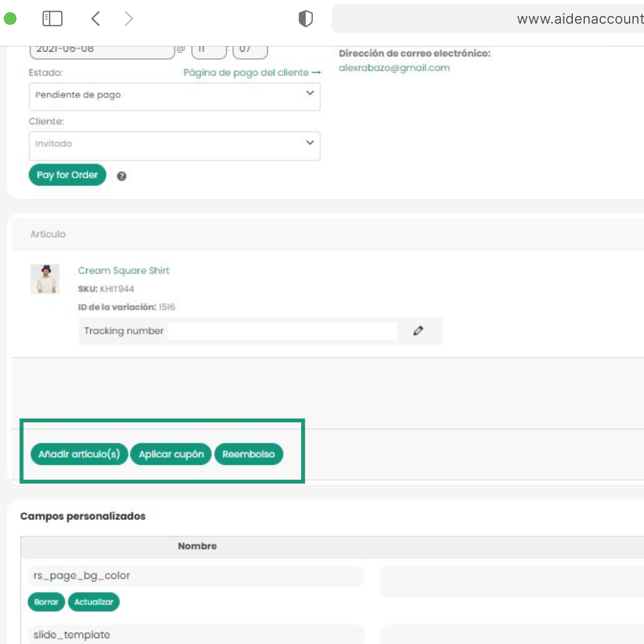Click the forward navigation arrow
The width and height of the screenshot is (644, 644).
tap(129, 19)
